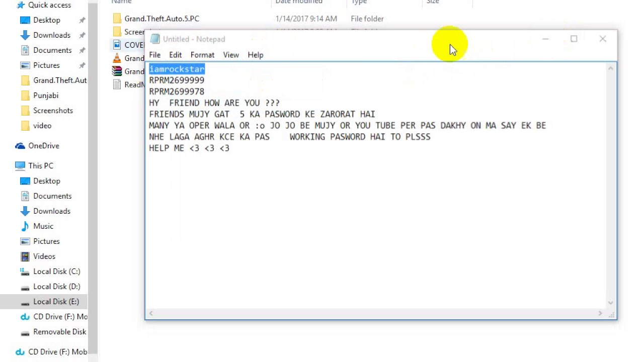Open Desktop under Quick access
Viewport: 644px width, 362px height.
[47, 20]
